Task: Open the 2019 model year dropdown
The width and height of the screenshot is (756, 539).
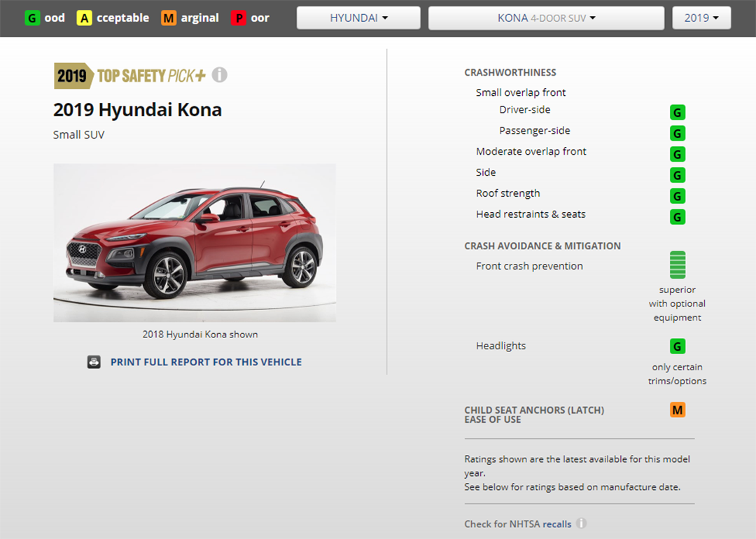Action: (701, 18)
